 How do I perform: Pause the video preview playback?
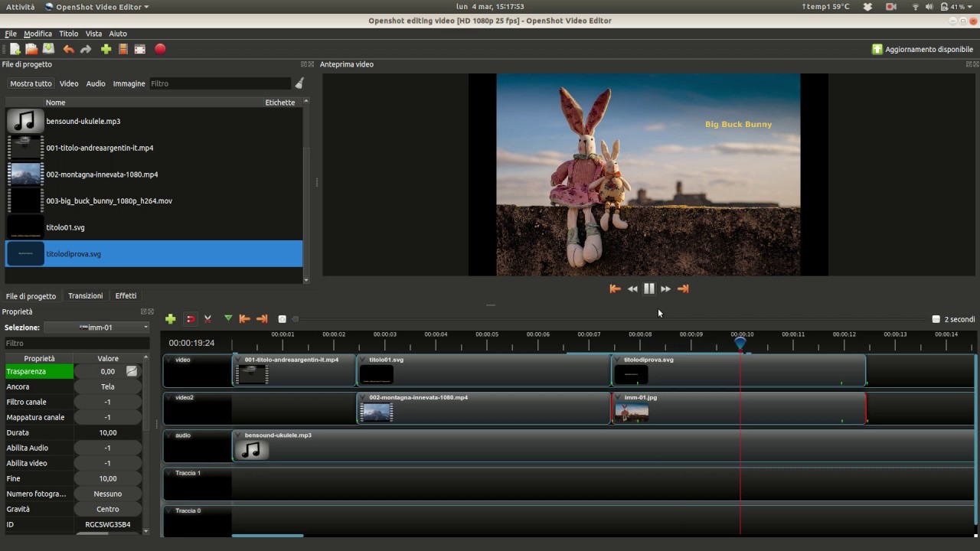(649, 289)
